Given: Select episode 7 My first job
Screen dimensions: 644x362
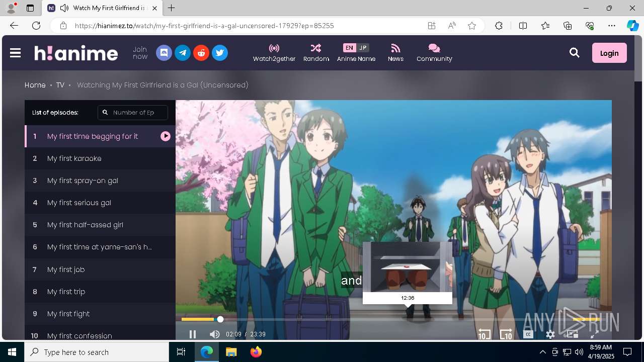Looking at the screenshot, I should point(100,269).
